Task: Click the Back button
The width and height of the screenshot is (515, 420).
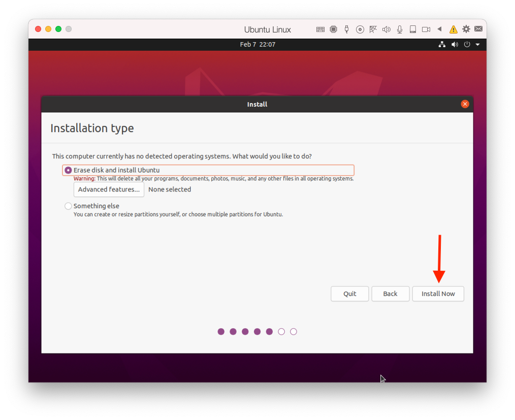Action: click(390, 294)
